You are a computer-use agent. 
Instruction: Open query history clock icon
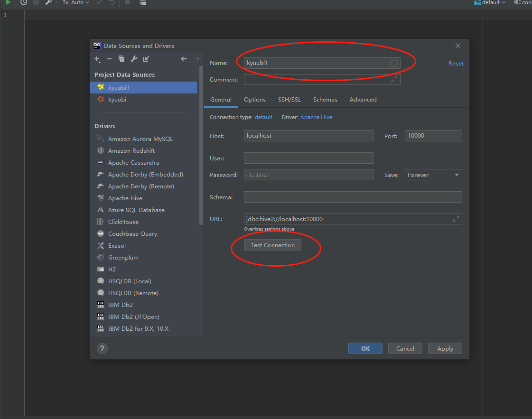point(23,2)
